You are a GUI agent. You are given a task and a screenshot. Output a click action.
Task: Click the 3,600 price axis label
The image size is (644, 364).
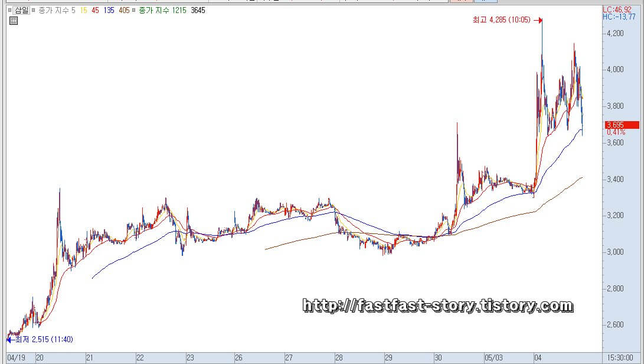[x=615, y=143]
